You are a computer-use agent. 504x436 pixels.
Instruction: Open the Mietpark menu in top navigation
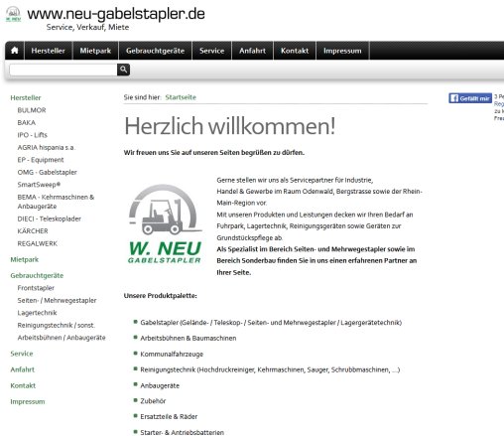point(95,51)
